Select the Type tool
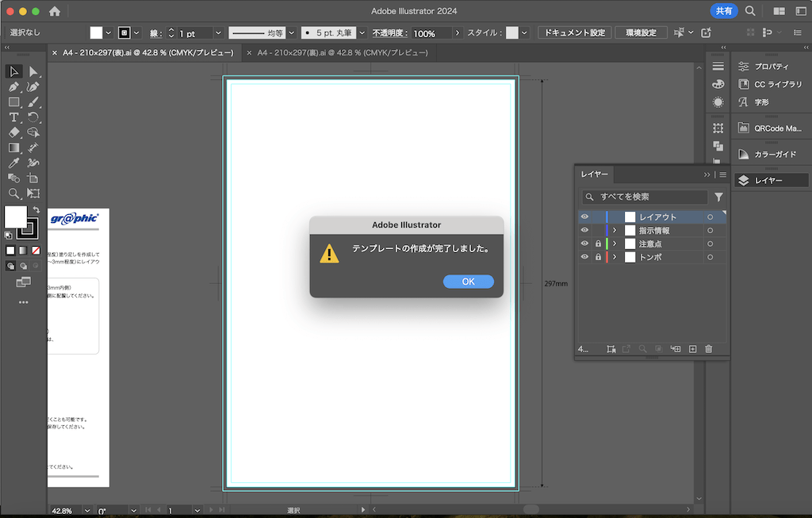The height and width of the screenshot is (518, 812). tap(13, 117)
